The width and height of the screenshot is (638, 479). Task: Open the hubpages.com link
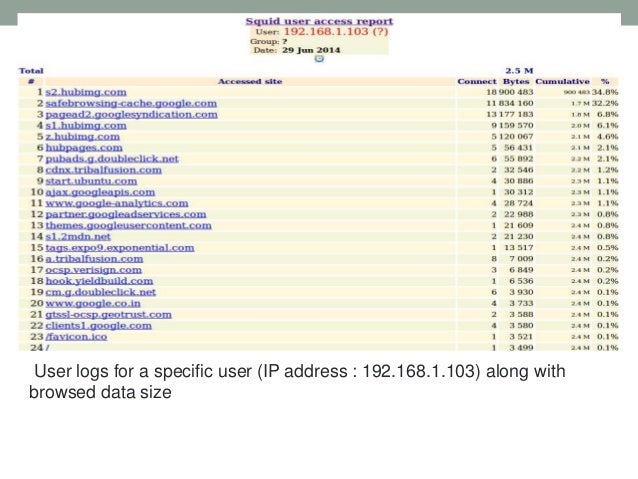pos(84,148)
